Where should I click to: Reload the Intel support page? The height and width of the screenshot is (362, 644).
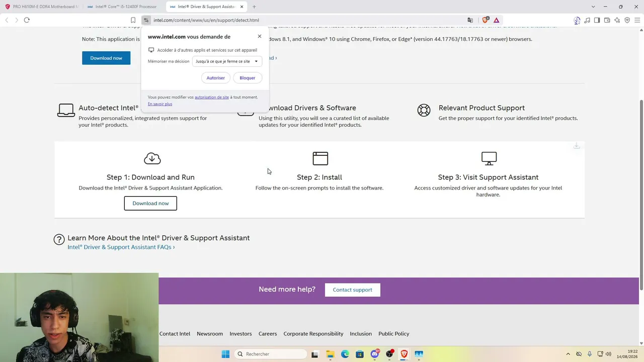tap(27, 20)
